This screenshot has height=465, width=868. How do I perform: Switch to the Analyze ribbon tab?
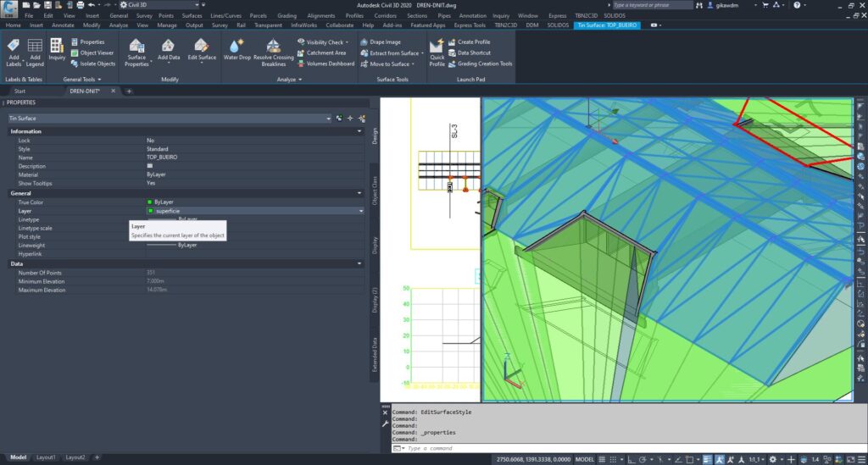pos(119,25)
